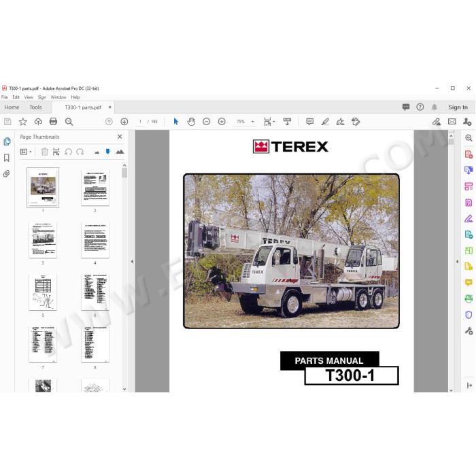
Task: Open the Attachments paperclip panel
Action: click(x=6, y=174)
